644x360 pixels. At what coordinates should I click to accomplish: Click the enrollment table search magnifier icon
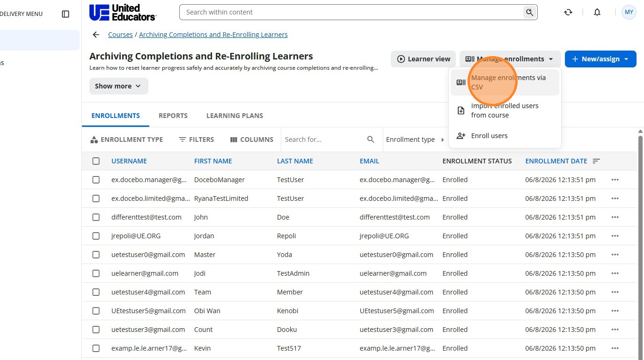(x=371, y=140)
